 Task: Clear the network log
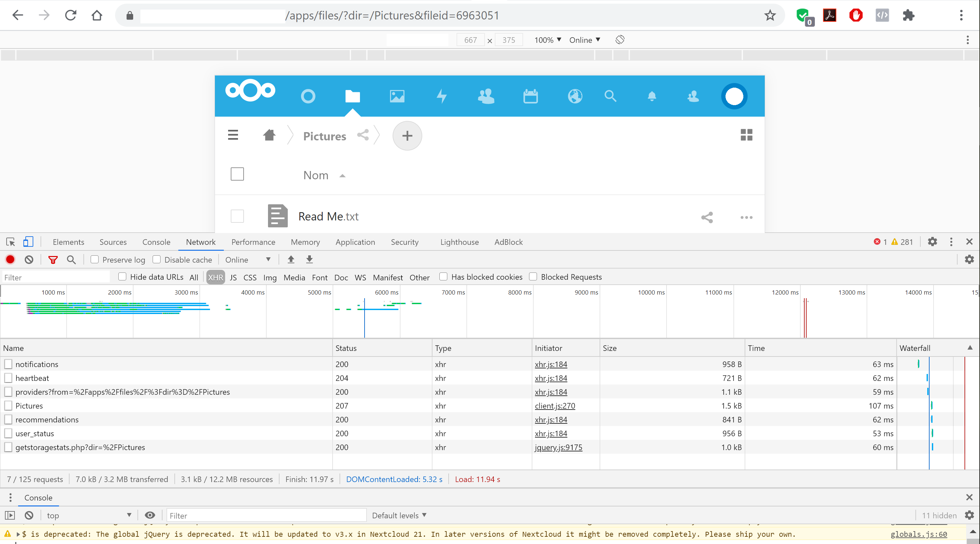29,259
